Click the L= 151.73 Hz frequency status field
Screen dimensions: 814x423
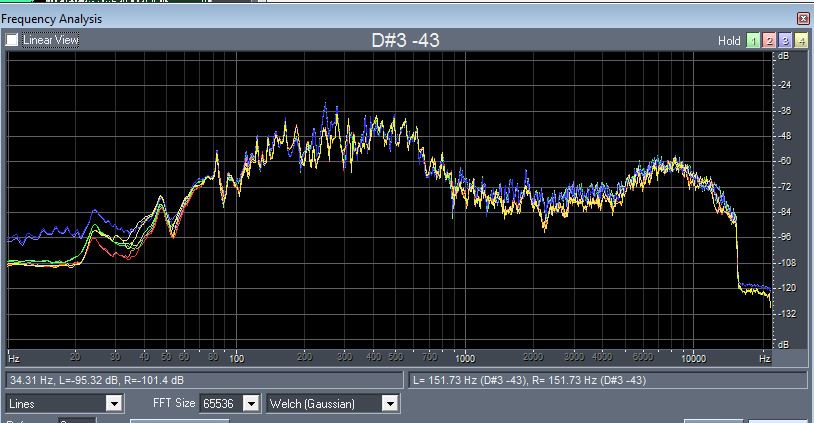607,380
